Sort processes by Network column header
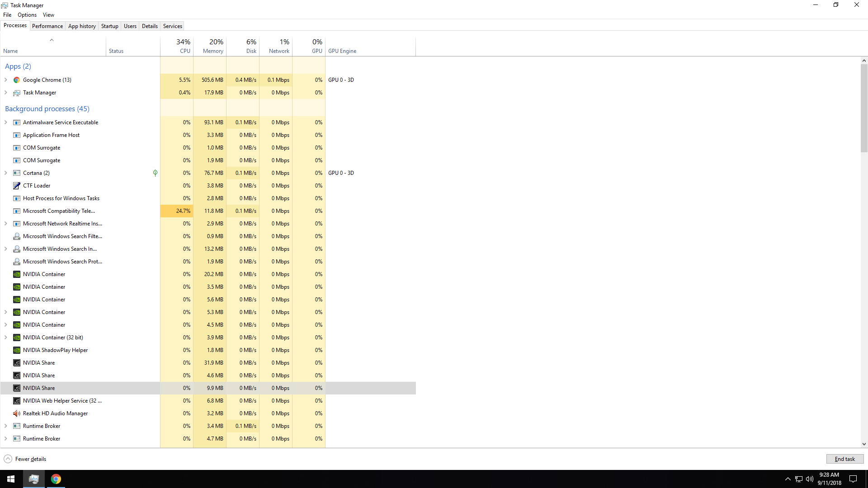This screenshot has width=868, height=488. (x=276, y=46)
